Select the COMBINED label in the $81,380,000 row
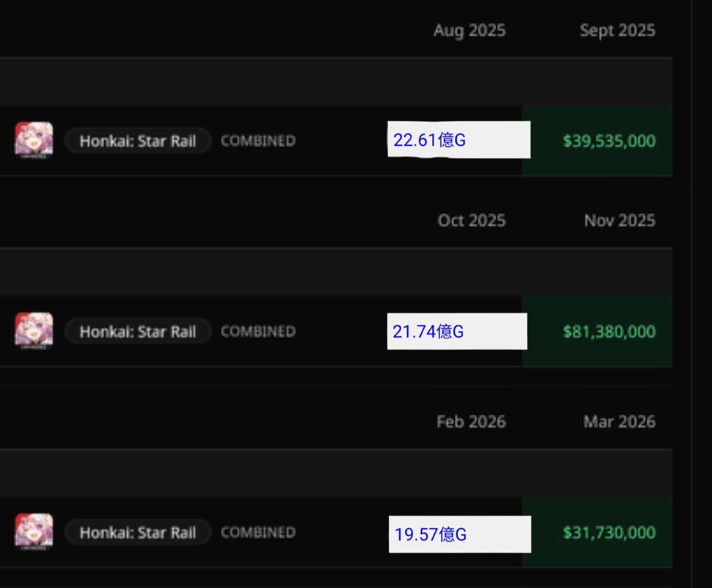Image resolution: width=712 pixels, height=588 pixels. [258, 332]
